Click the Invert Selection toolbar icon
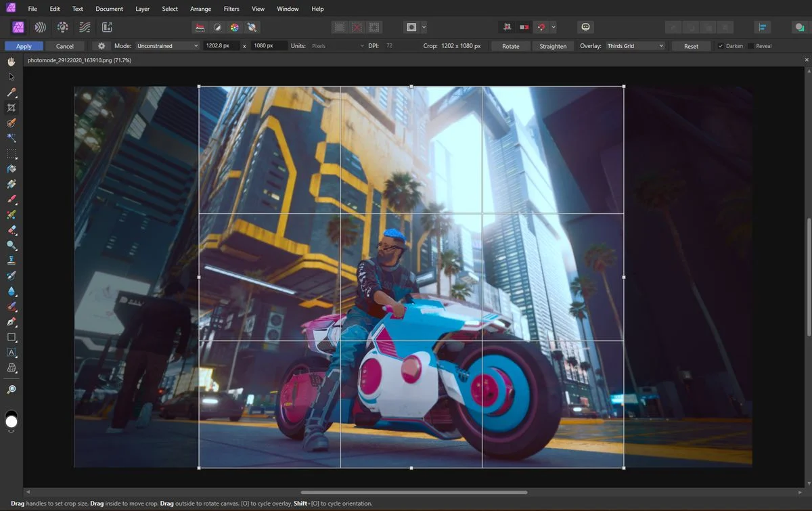 pyautogui.click(x=374, y=27)
